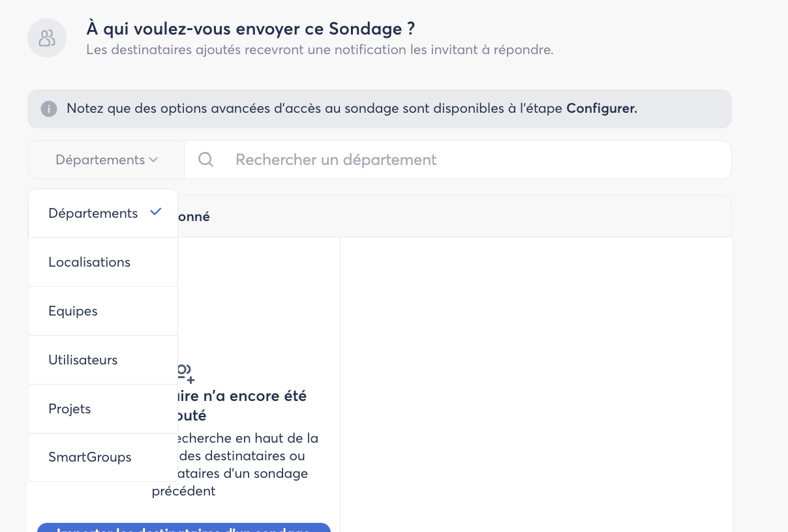Screen dimensions: 788x532
Task: Click the recipients table header row
Action: pos(457,216)
